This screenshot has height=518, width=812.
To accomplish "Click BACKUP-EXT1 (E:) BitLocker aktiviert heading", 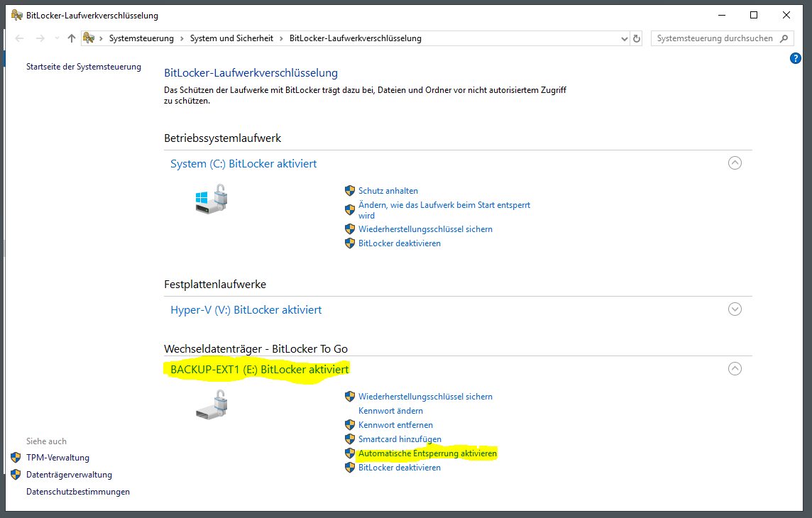I will [260, 370].
